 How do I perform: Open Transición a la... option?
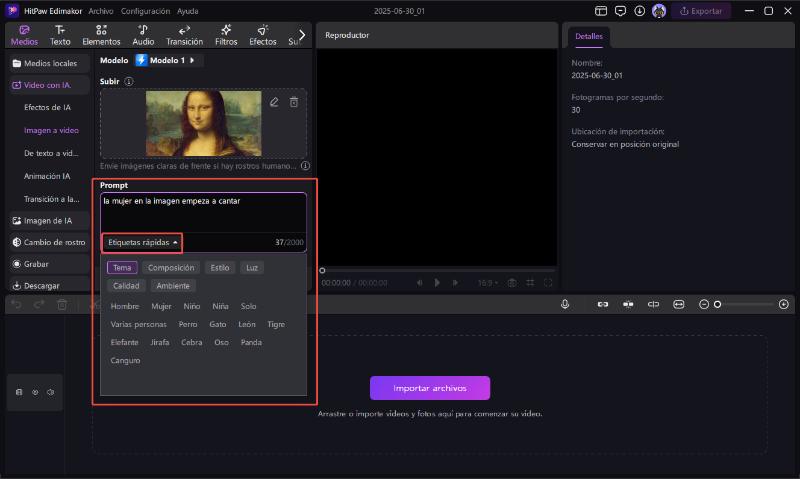[51, 199]
